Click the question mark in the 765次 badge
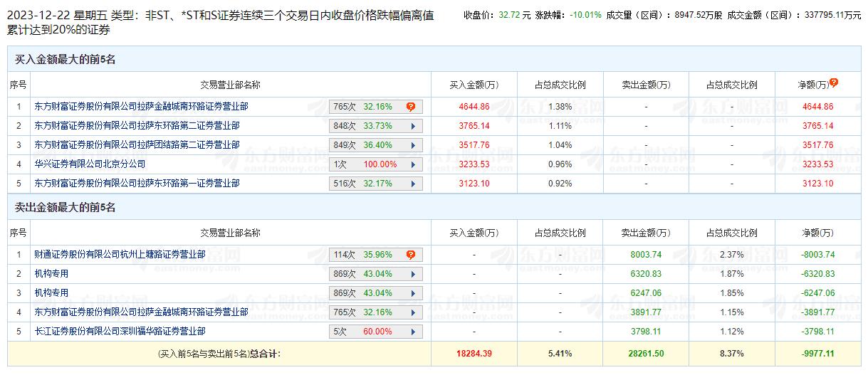The width and height of the screenshot is (868, 375). (x=411, y=107)
